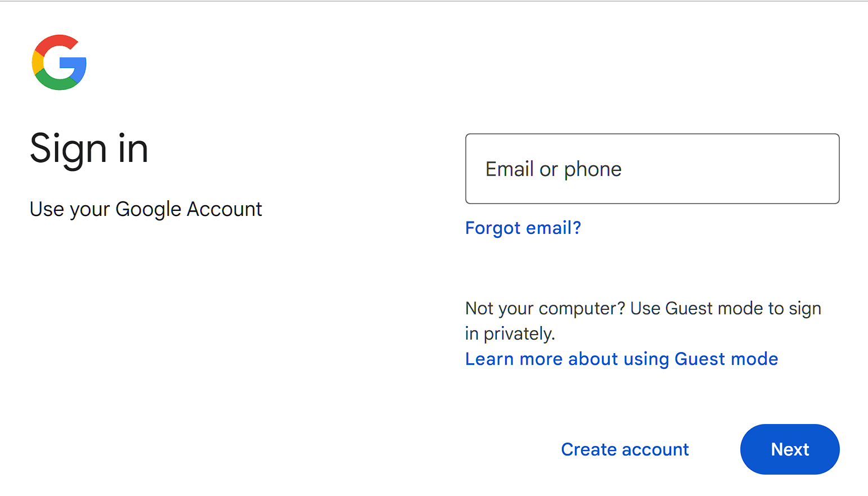
Task: Select the multicolored G icon
Action: pos(59,62)
